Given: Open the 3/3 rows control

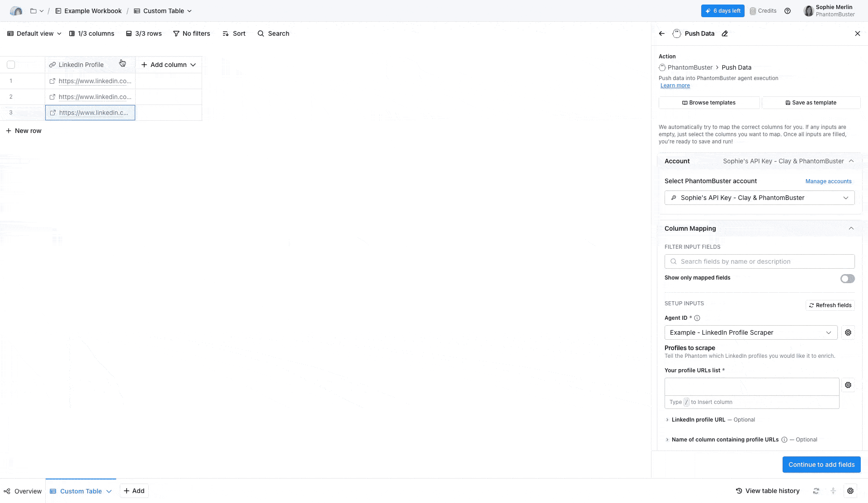Looking at the screenshot, I should [x=144, y=33].
